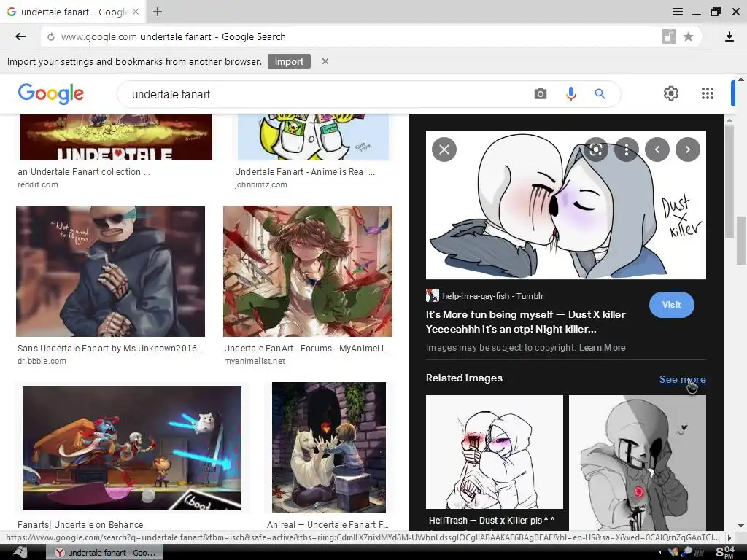
Task: Run the search with the magnifier icon
Action: click(600, 94)
